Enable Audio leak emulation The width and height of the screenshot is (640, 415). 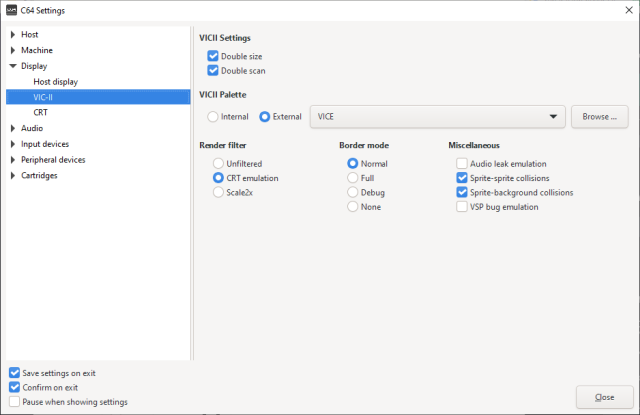tap(462, 163)
